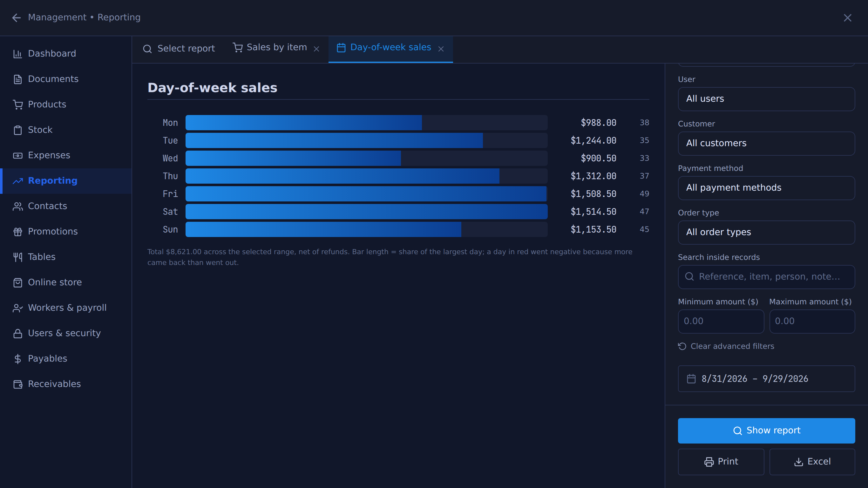The image size is (868, 488).
Task: Click the Print button
Action: pyautogui.click(x=721, y=462)
